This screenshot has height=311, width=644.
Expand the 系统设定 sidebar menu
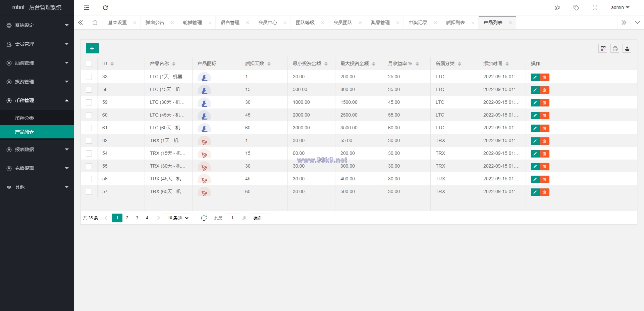pos(37,25)
